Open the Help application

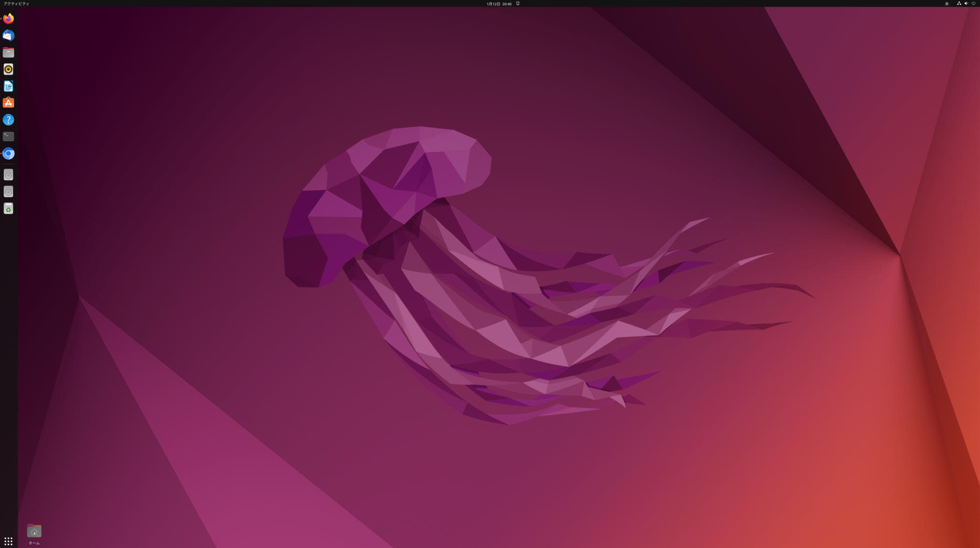click(8, 120)
